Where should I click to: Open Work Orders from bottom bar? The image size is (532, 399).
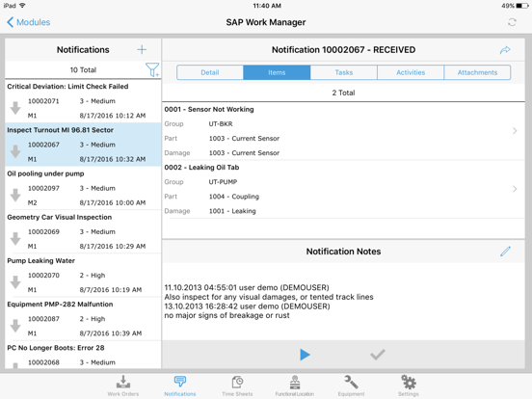pyautogui.click(x=123, y=386)
